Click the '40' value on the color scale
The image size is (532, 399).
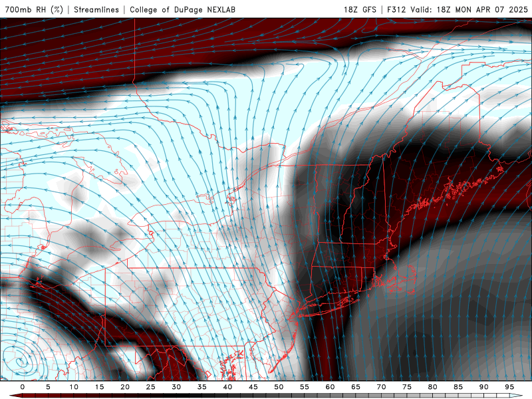click(x=227, y=387)
